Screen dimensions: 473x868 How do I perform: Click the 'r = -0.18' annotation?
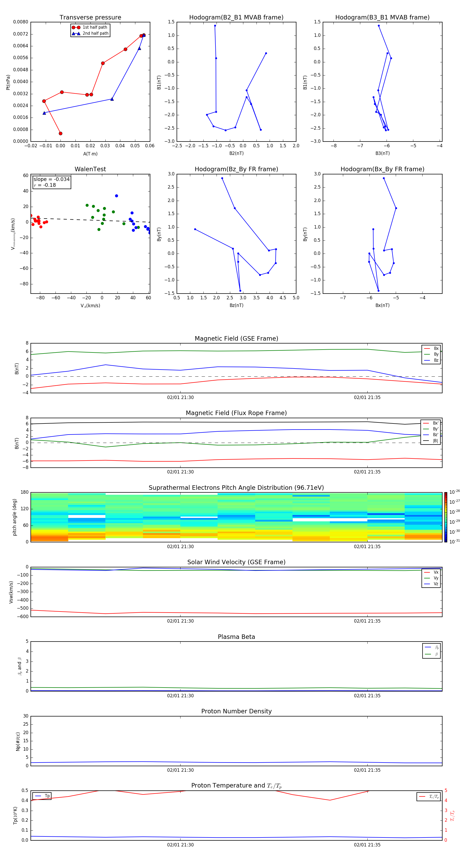(x=45, y=185)
